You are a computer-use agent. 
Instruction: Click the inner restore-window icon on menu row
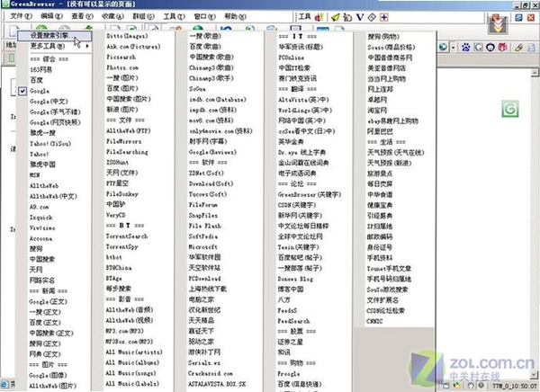coord(518,17)
